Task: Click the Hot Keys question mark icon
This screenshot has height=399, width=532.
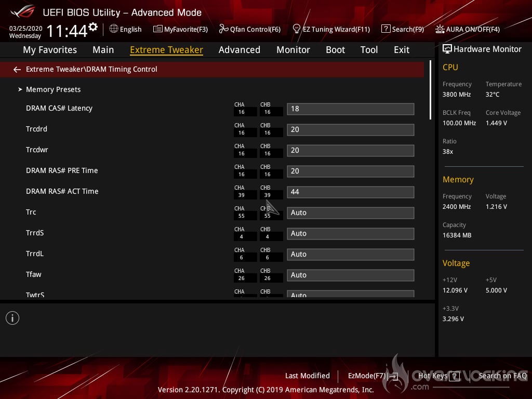Action: [x=454, y=376]
